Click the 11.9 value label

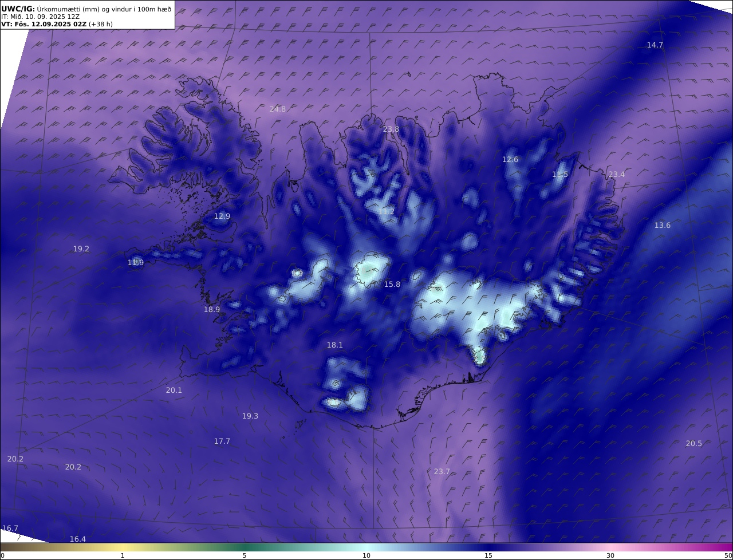(136, 263)
